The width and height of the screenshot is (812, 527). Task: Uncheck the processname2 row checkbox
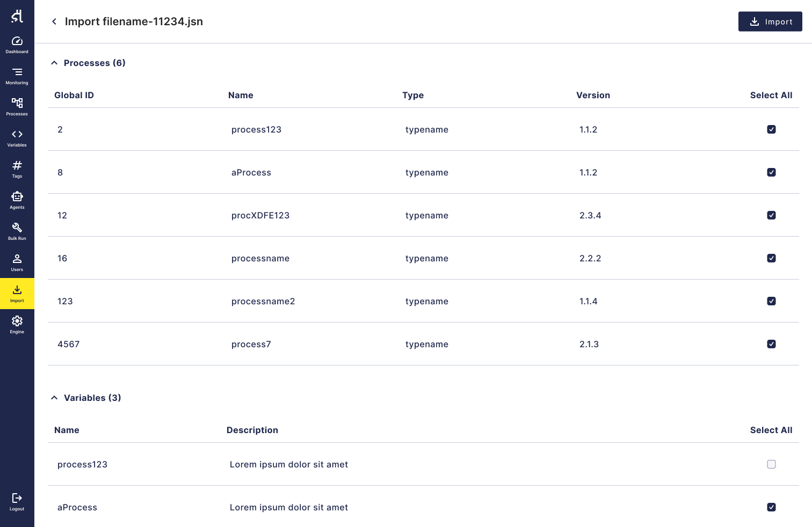point(771,301)
